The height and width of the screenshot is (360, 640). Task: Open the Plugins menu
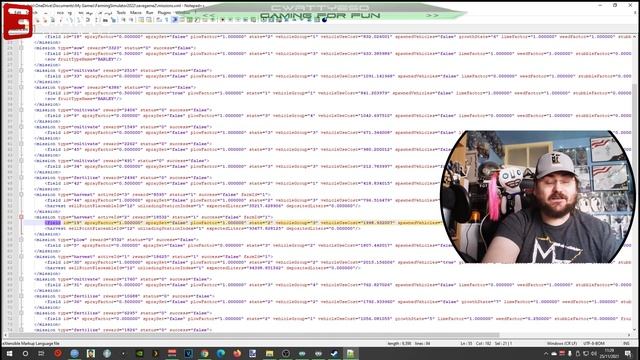click(164, 13)
